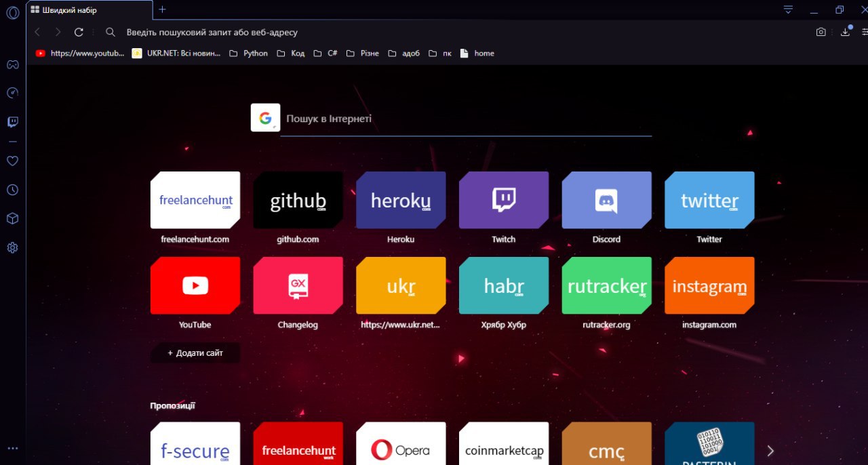This screenshot has width=868, height=465.
Task: Click the Додати сайт button
Action: pos(195,353)
